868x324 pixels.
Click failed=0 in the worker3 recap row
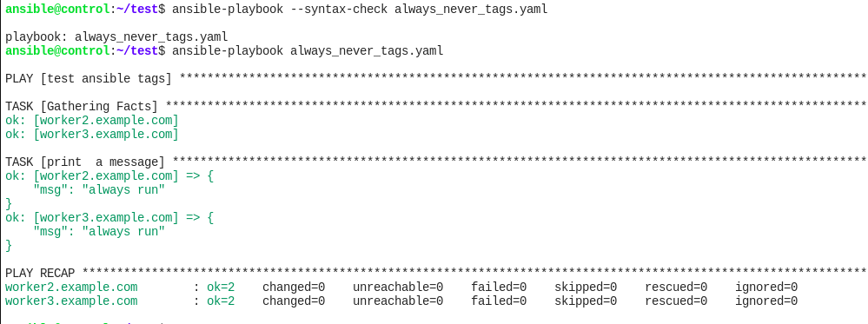pyautogui.click(x=499, y=301)
